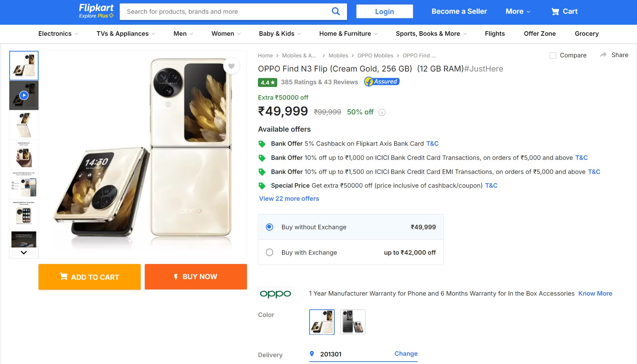Viewport: 637px width, 364px height.
Task: Click the Share arrow icon
Action: (x=603, y=55)
